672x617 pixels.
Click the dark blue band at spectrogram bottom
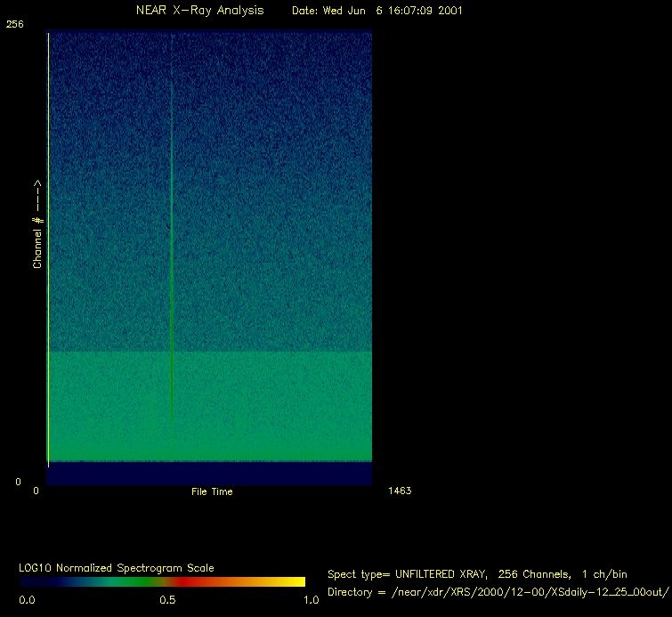(209, 473)
